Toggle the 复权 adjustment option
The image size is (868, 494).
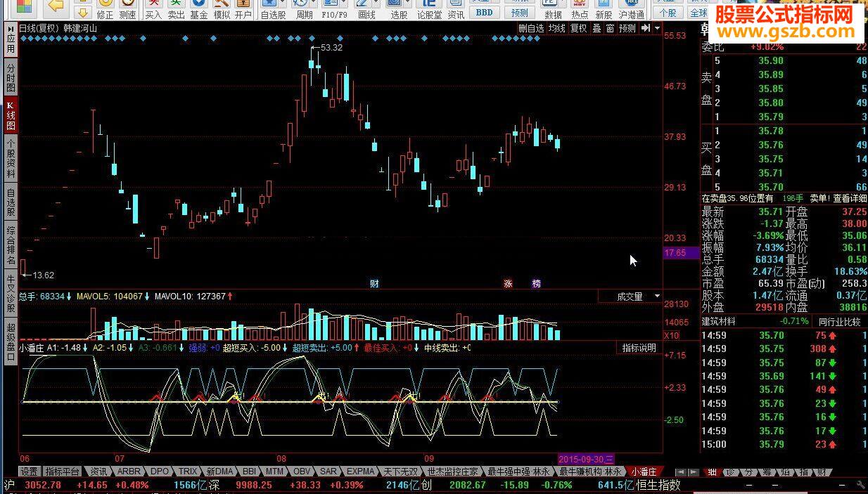[578, 28]
